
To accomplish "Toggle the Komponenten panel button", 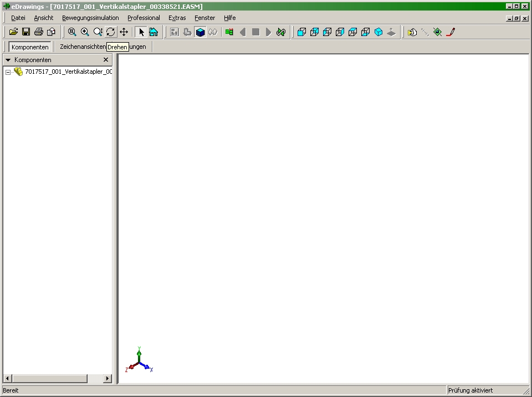I will pos(30,47).
